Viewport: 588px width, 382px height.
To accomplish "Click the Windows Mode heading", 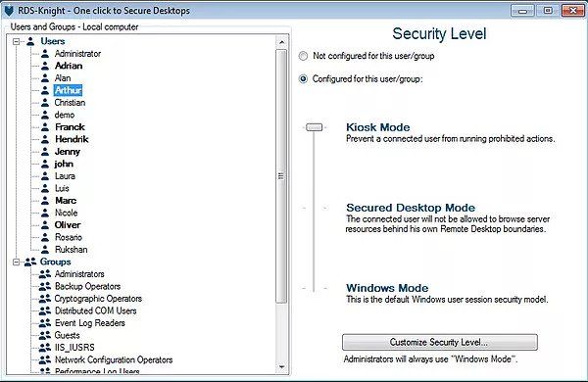I will click(x=387, y=288).
